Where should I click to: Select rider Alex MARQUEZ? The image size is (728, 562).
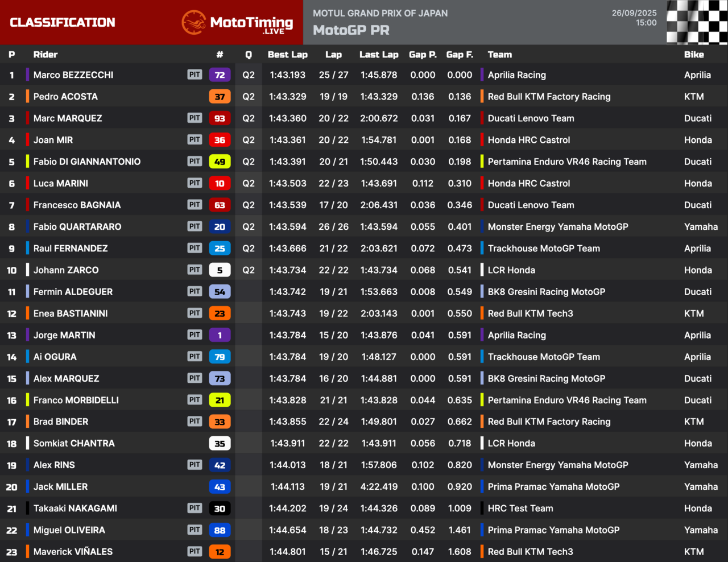66,378
